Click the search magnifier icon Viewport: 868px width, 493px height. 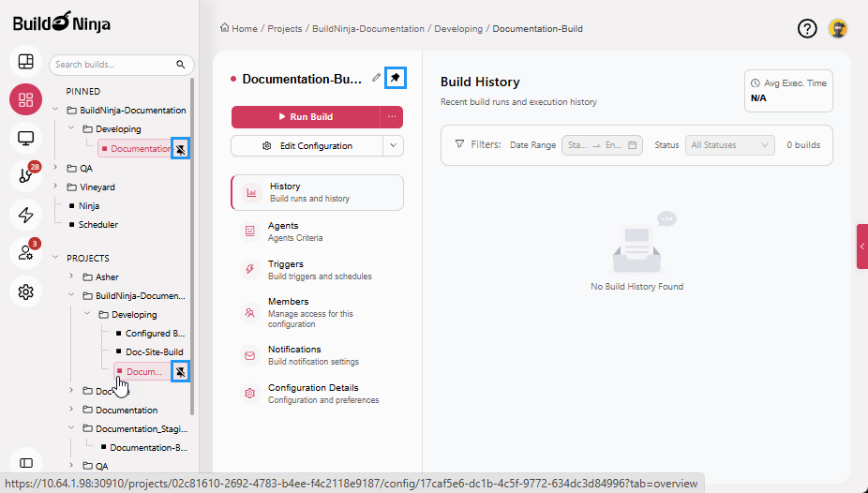(x=181, y=65)
